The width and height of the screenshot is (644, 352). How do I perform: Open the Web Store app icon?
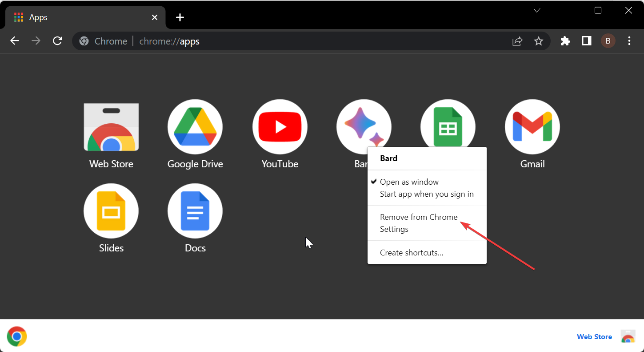point(111,127)
